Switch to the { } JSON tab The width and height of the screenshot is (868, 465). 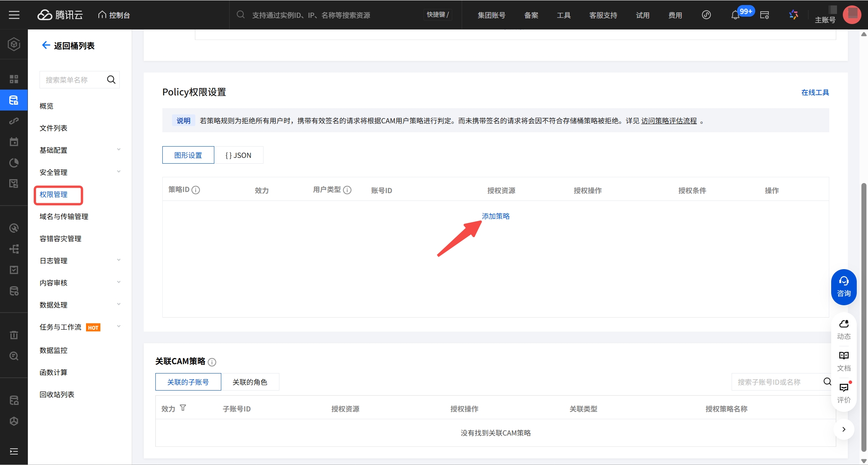coord(238,155)
